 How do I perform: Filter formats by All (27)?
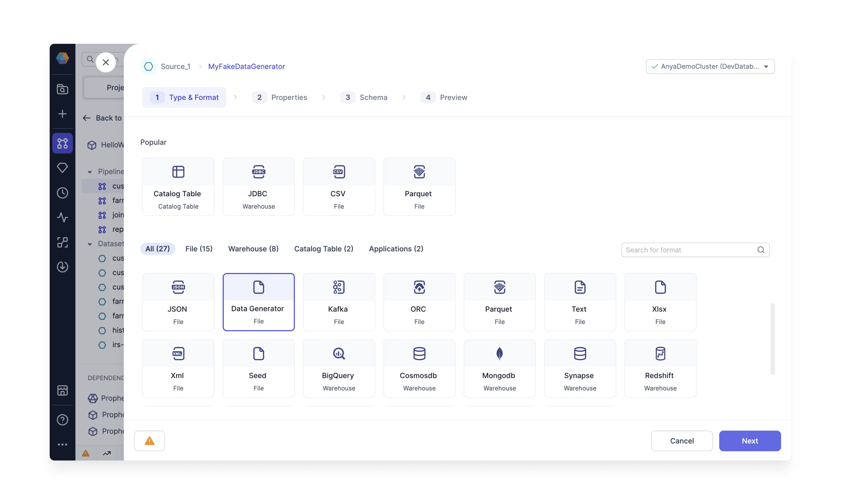pyautogui.click(x=157, y=248)
